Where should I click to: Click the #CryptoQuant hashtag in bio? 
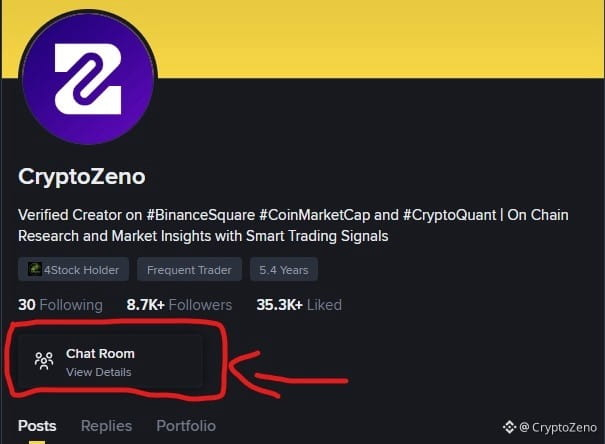[x=450, y=215]
